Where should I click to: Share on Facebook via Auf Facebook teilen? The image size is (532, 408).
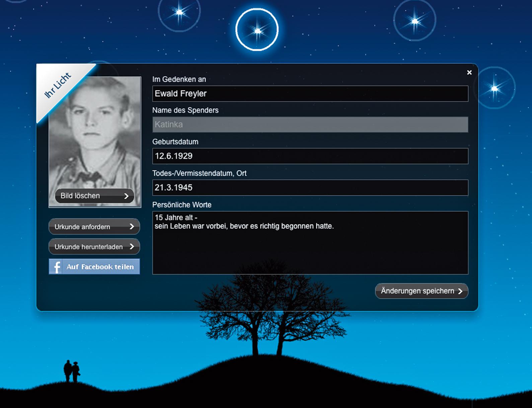(x=94, y=267)
